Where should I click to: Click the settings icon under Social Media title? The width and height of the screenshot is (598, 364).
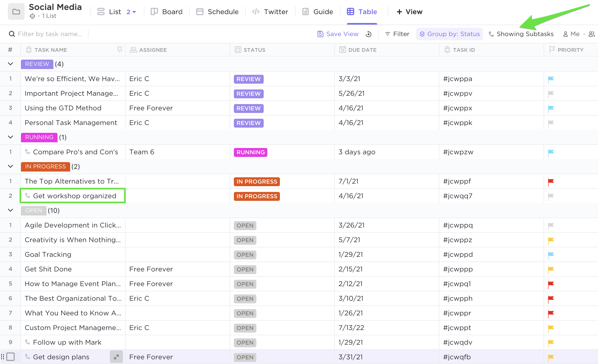[x=32, y=16]
